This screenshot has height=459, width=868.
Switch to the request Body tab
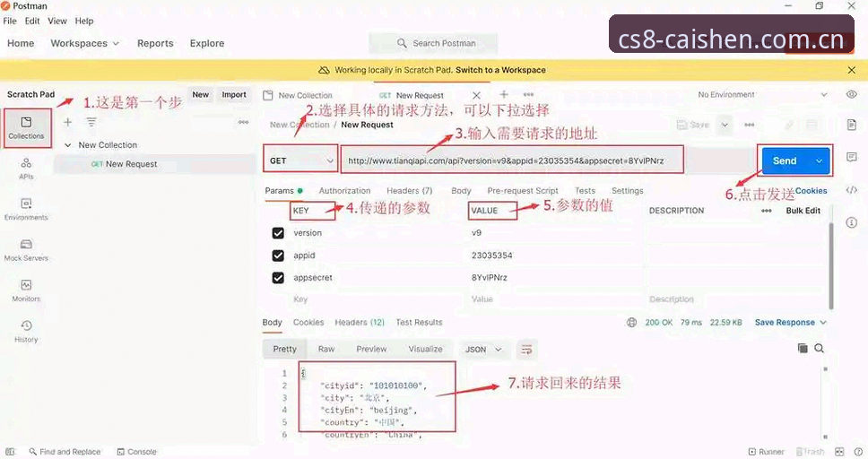point(461,190)
